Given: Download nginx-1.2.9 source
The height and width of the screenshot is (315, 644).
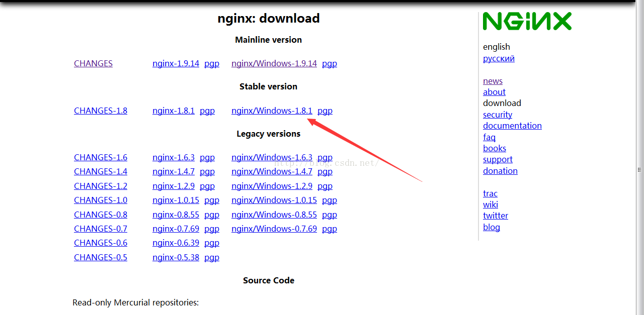Looking at the screenshot, I should (174, 186).
